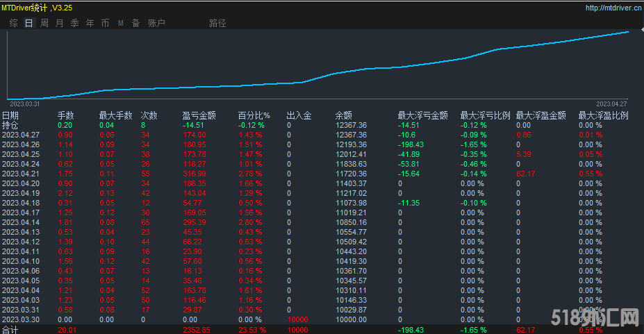
Task: Click the 季 quarterly tab
Action: [75, 23]
